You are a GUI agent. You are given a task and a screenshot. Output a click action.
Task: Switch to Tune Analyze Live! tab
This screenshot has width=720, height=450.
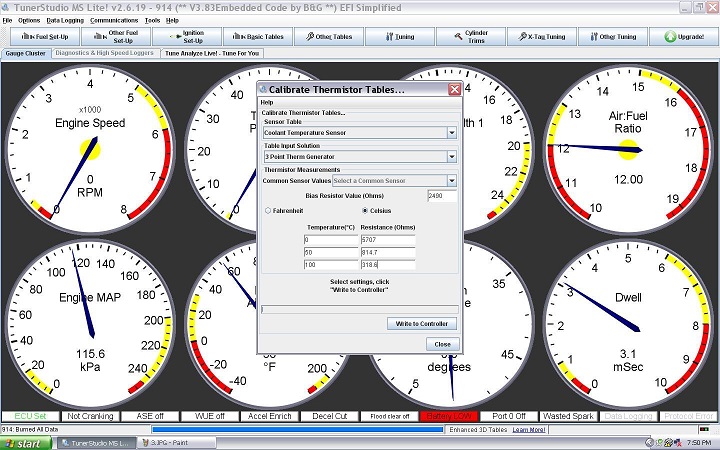tap(212, 53)
